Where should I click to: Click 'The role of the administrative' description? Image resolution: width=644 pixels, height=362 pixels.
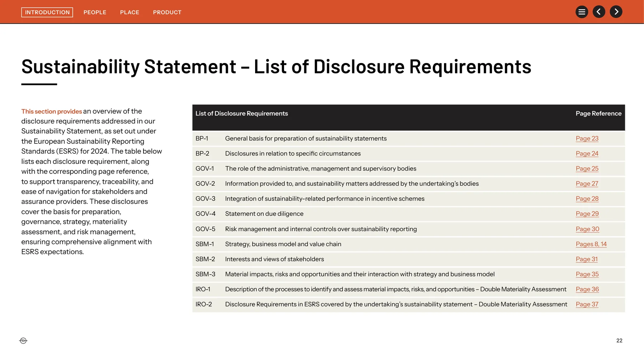(321, 168)
